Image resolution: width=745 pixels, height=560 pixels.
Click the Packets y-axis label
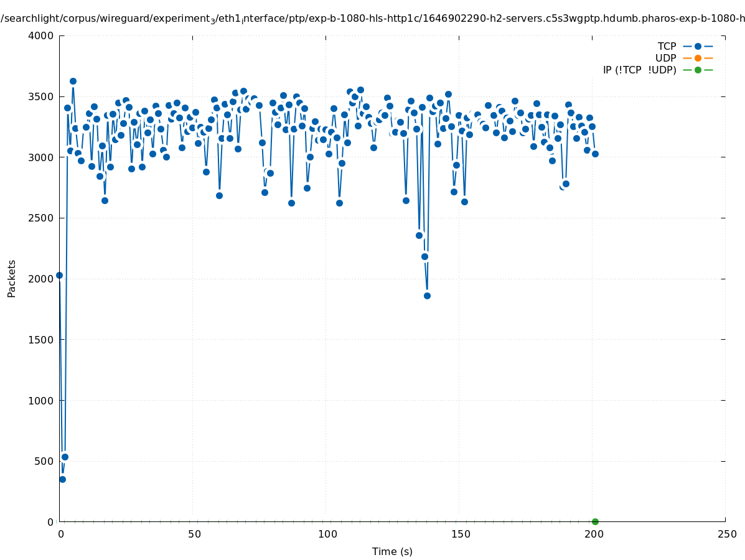point(12,278)
